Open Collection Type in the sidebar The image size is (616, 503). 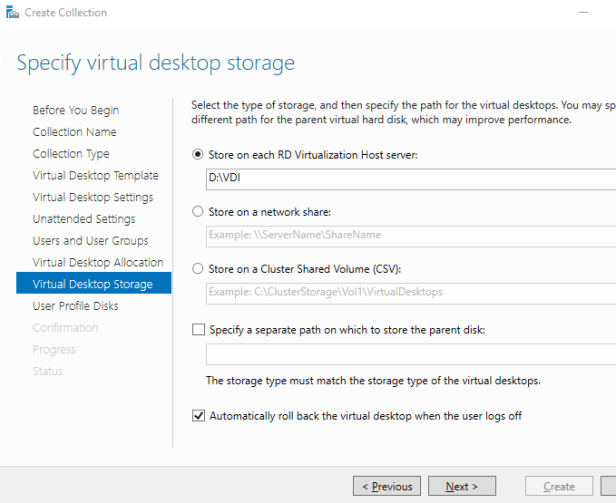click(x=71, y=154)
